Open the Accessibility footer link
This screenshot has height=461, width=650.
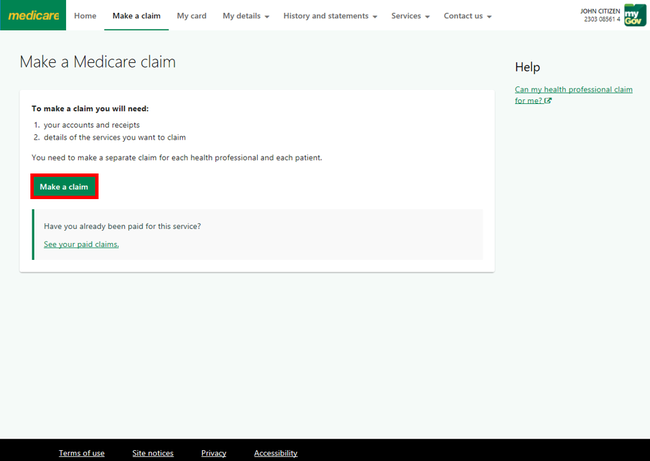pyautogui.click(x=276, y=453)
